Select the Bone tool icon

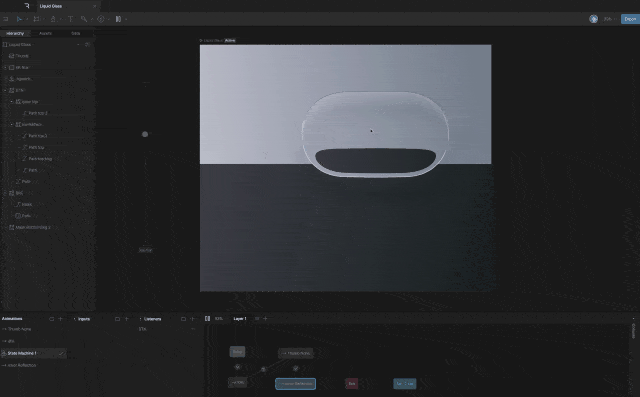[84, 19]
